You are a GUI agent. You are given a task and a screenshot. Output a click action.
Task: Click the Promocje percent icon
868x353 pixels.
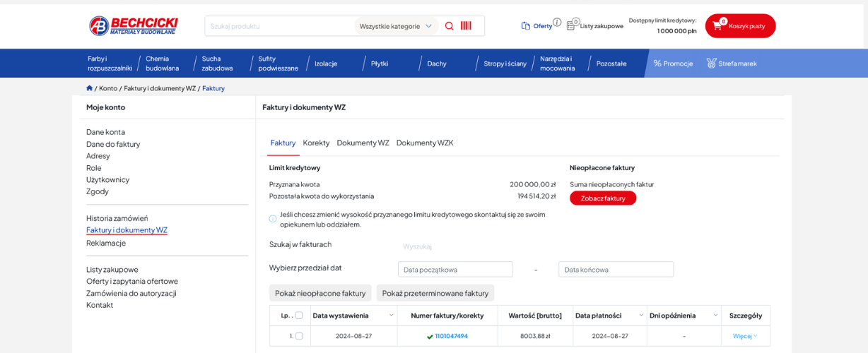(657, 64)
